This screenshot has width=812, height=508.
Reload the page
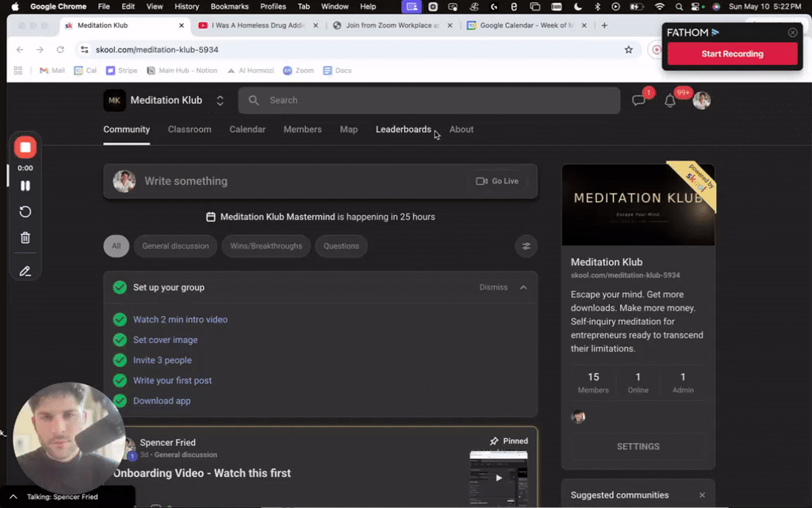coord(60,50)
